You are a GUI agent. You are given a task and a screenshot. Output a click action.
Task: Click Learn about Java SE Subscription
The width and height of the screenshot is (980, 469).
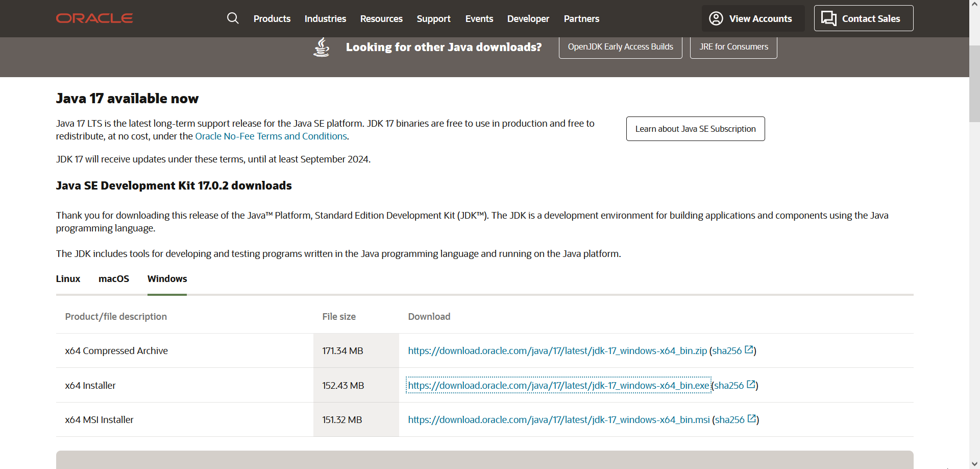[696, 129]
